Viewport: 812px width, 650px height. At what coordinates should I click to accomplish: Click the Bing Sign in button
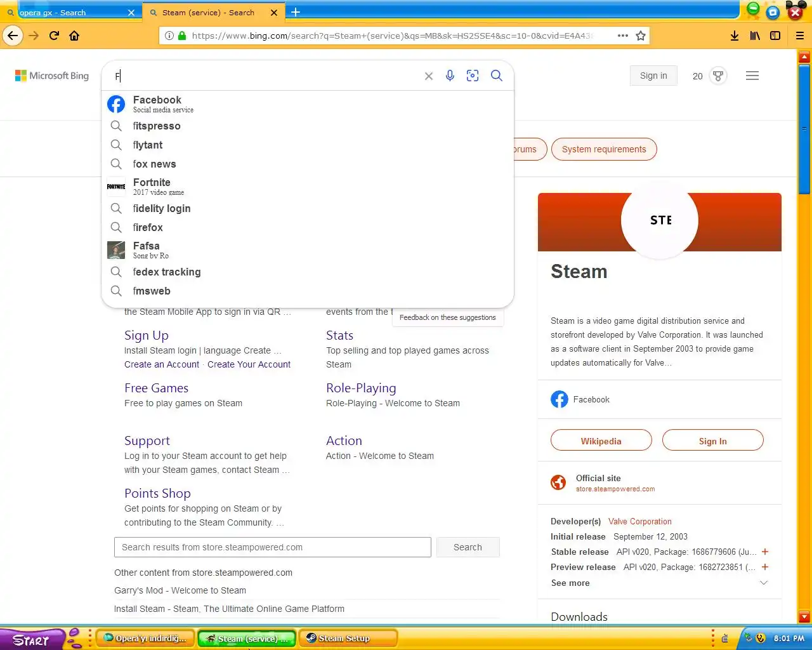[x=653, y=76]
